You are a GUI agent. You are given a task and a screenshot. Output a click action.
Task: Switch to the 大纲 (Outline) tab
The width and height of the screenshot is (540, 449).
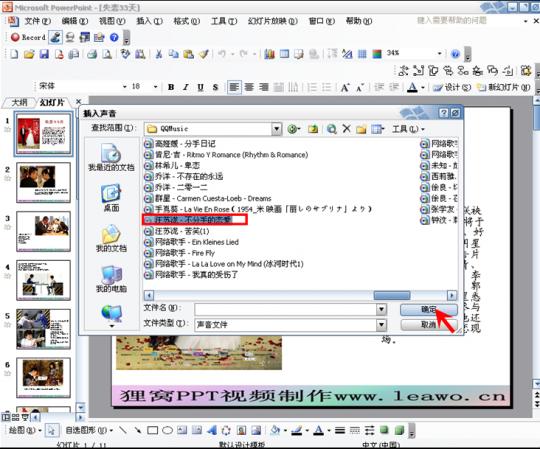(19, 102)
